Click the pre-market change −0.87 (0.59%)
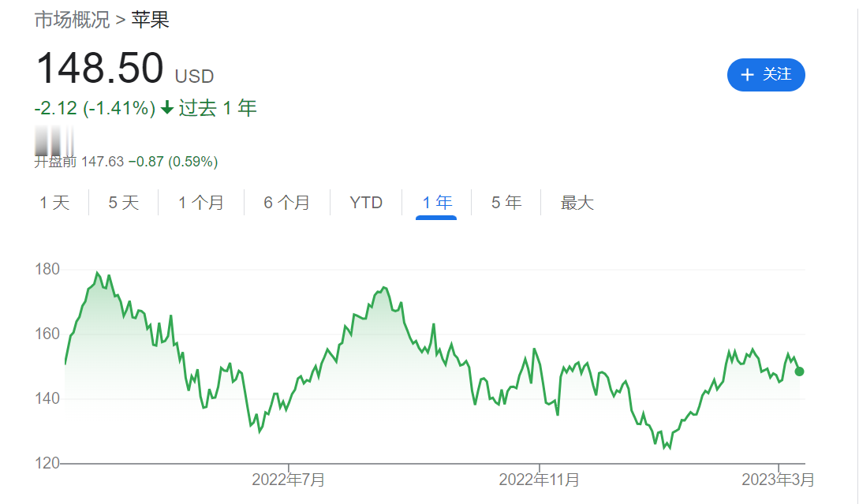This screenshot has width=859, height=504. 173,162
